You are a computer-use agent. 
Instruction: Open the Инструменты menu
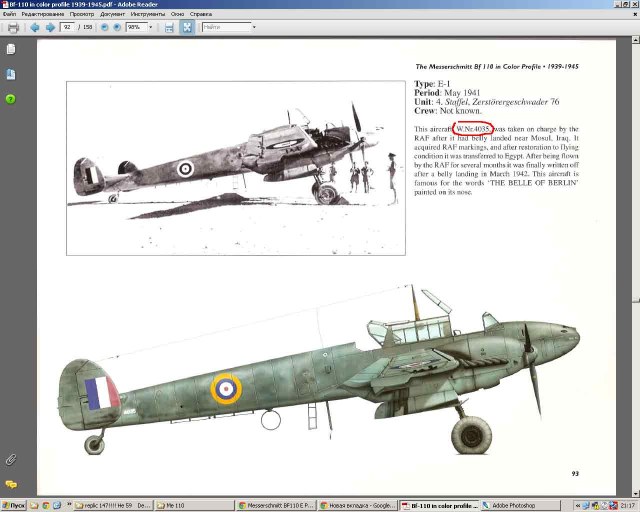click(x=149, y=14)
